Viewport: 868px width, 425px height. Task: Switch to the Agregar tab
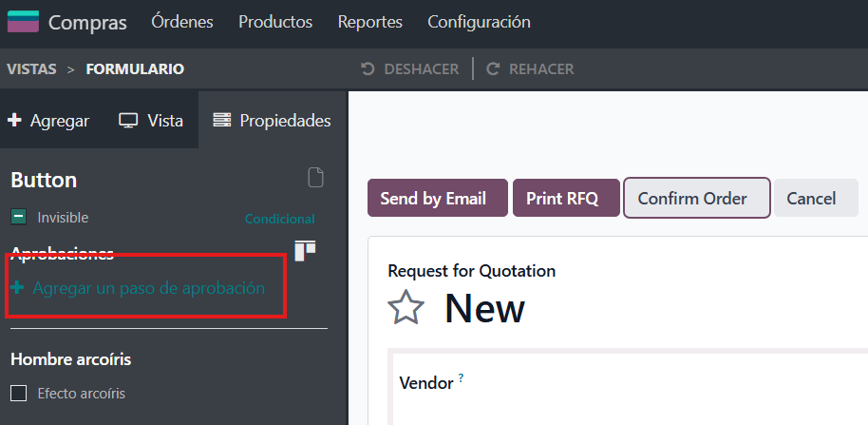click(48, 121)
